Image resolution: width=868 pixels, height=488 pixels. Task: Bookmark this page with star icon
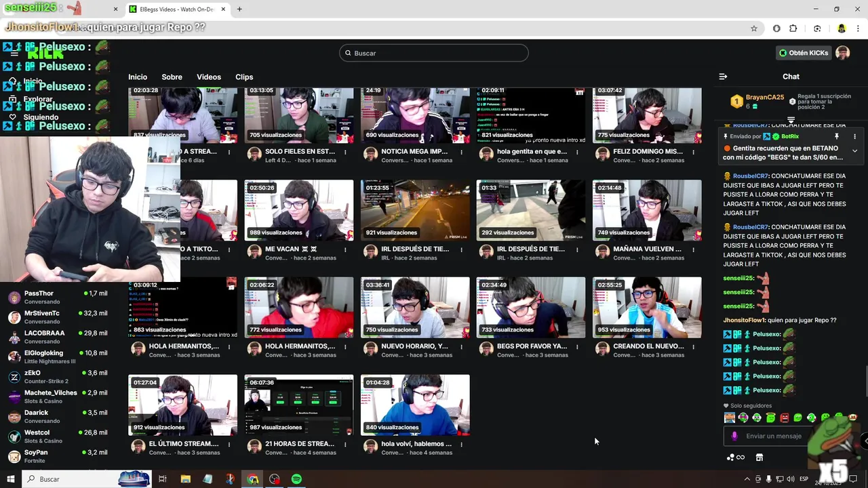753,28
